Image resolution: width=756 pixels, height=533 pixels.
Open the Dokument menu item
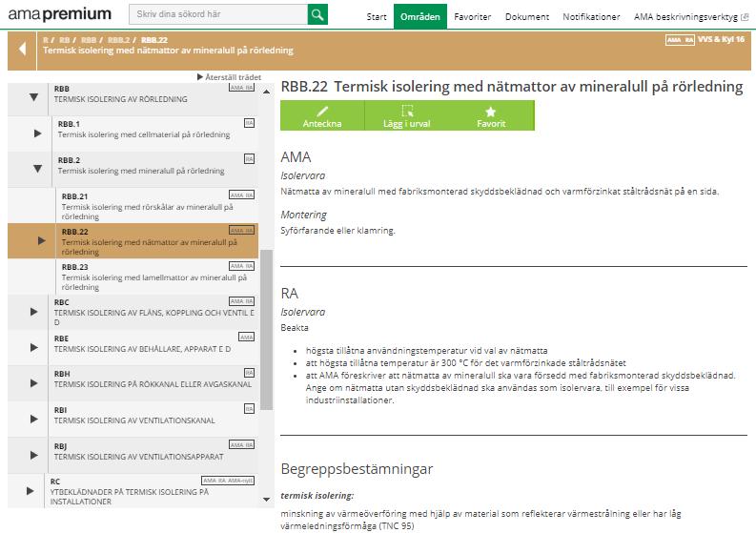(x=527, y=17)
